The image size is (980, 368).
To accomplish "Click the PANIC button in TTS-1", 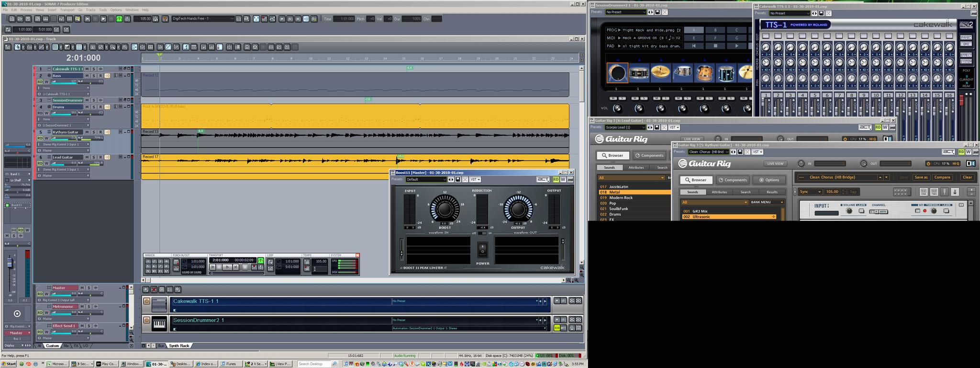I will [966, 37].
